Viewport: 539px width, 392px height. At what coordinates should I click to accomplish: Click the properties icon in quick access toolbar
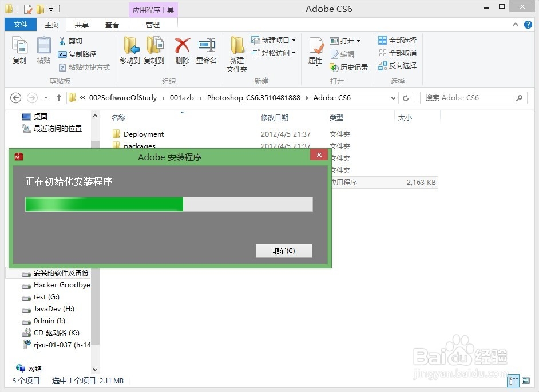pyautogui.click(x=28, y=9)
